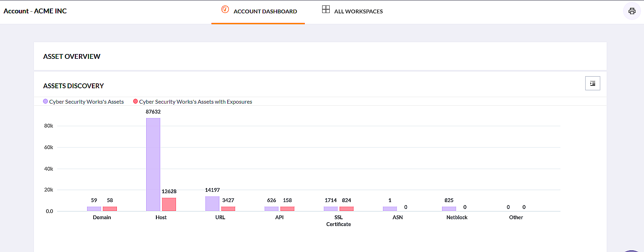Select the red API exposures bar
The height and width of the screenshot is (252, 644).
pyautogui.click(x=287, y=209)
